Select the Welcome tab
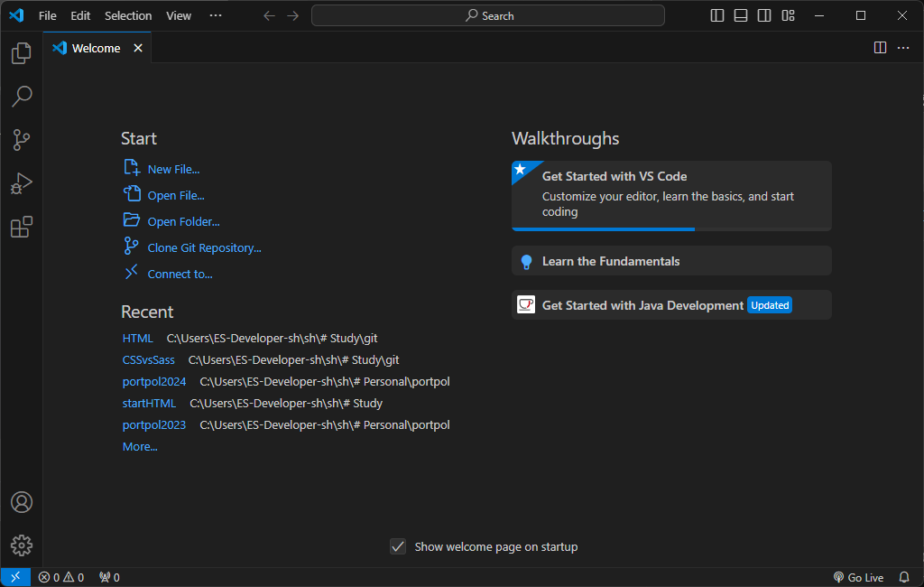This screenshot has height=587, width=924. [97, 48]
